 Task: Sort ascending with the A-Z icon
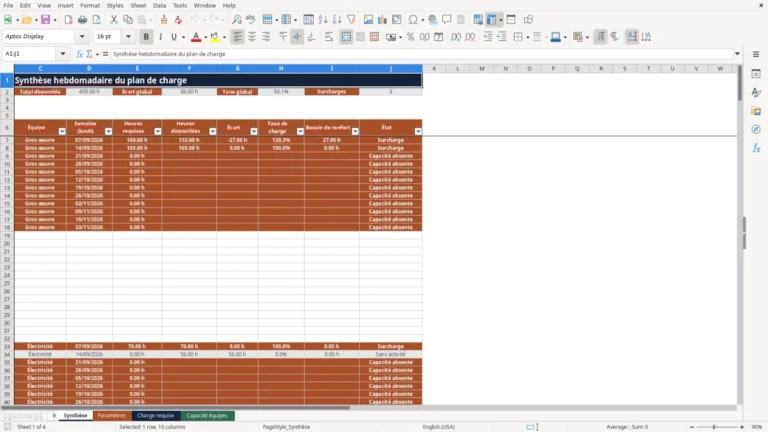click(x=323, y=20)
